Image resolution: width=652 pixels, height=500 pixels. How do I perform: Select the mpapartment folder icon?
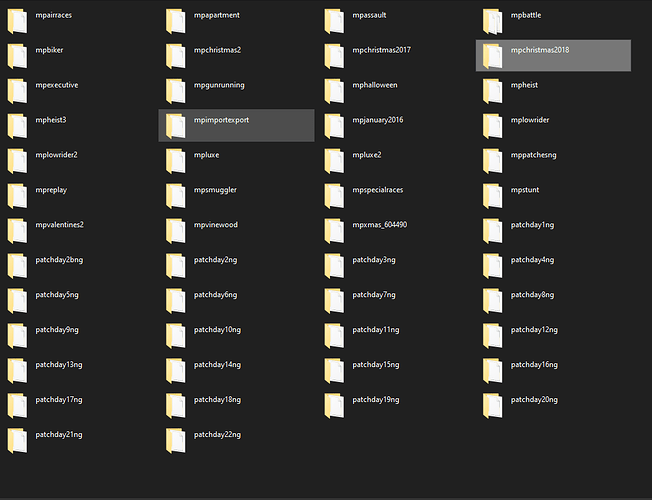176,21
